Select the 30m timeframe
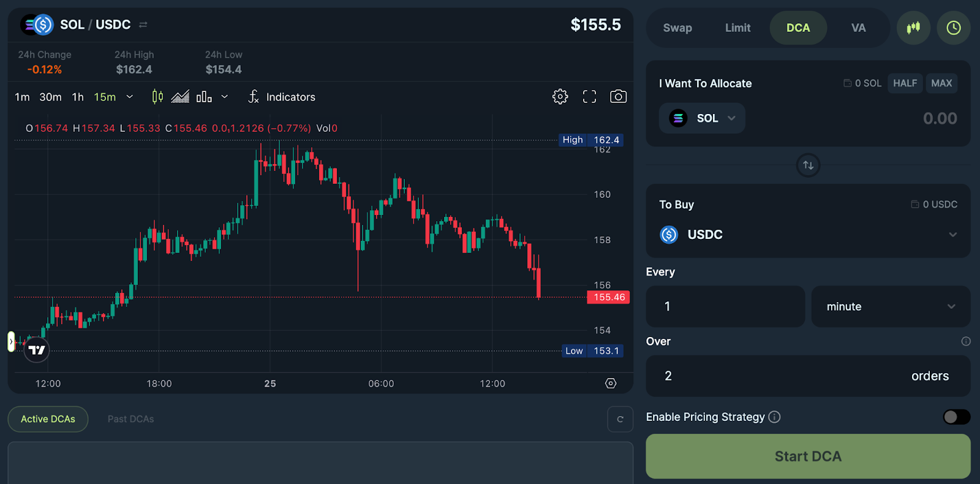980x484 pixels. click(x=50, y=97)
